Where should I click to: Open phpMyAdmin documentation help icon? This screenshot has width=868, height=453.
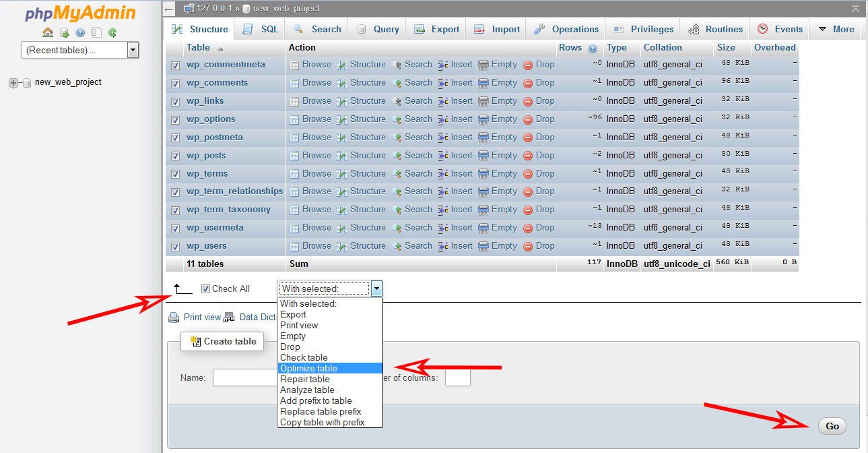tap(79, 32)
